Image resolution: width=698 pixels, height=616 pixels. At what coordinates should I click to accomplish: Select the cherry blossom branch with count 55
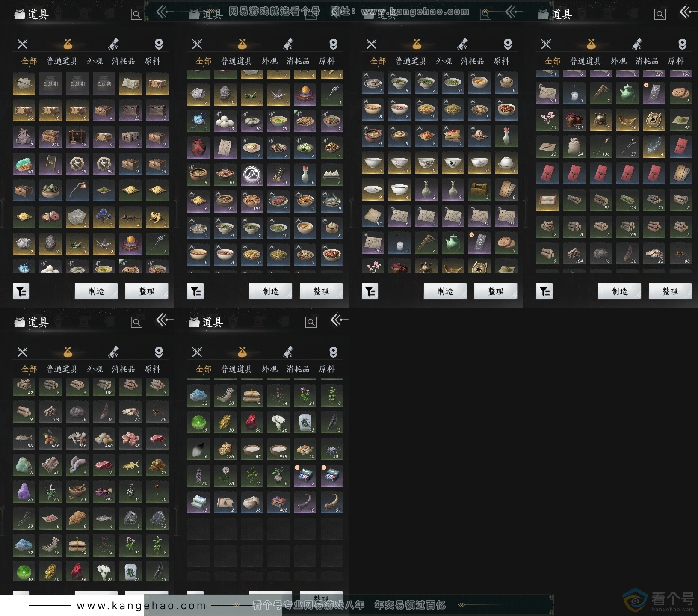coord(547,120)
